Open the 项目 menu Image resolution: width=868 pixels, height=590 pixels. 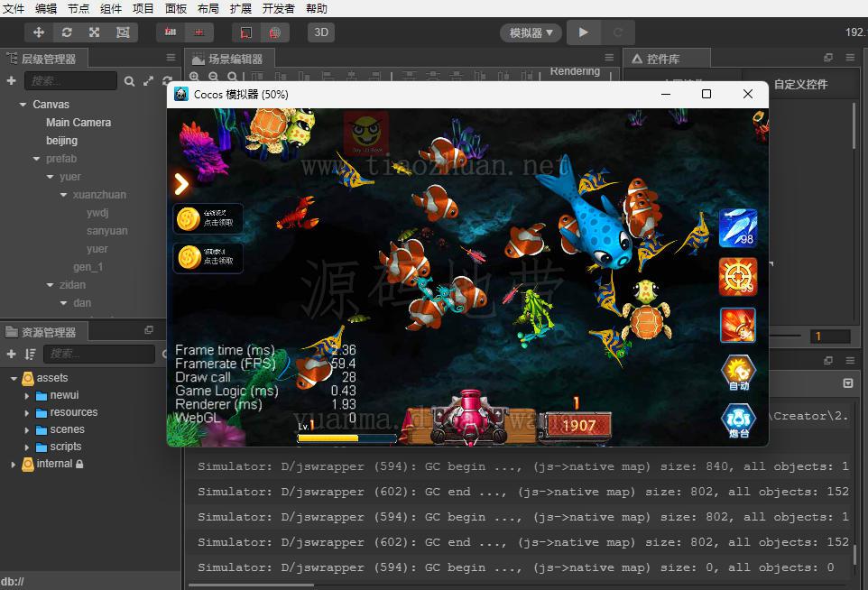[x=143, y=9]
